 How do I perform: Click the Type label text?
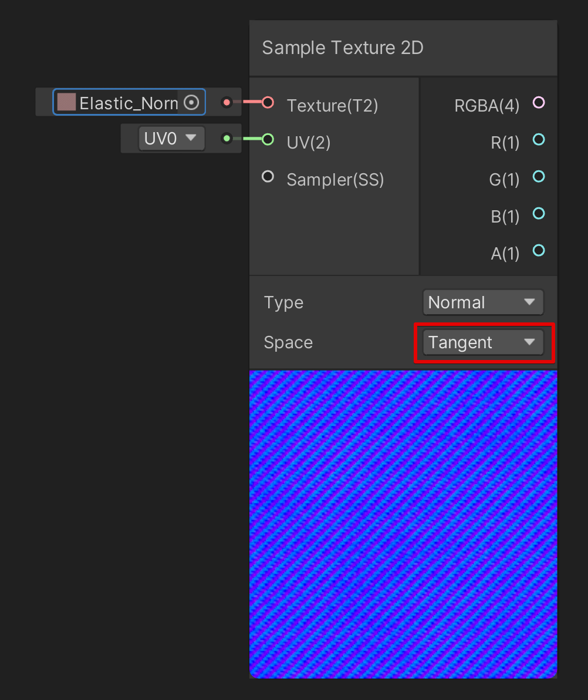click(x=283, y=302)
